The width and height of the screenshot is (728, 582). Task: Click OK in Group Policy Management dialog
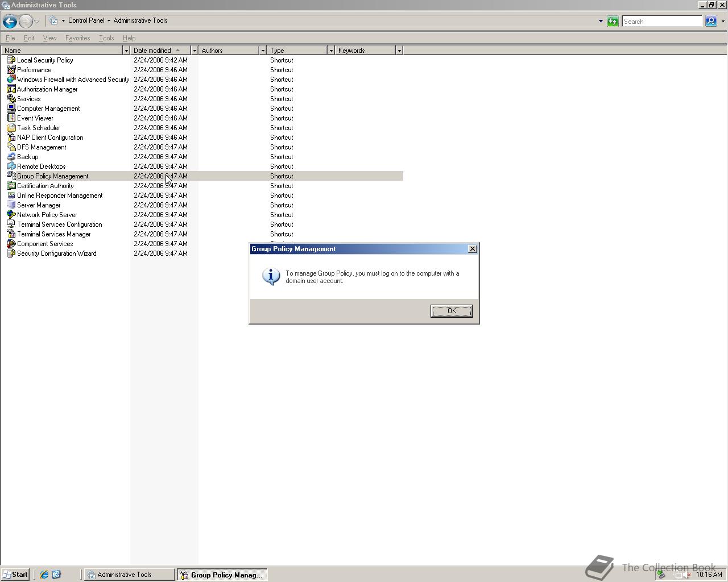point(452,311)
